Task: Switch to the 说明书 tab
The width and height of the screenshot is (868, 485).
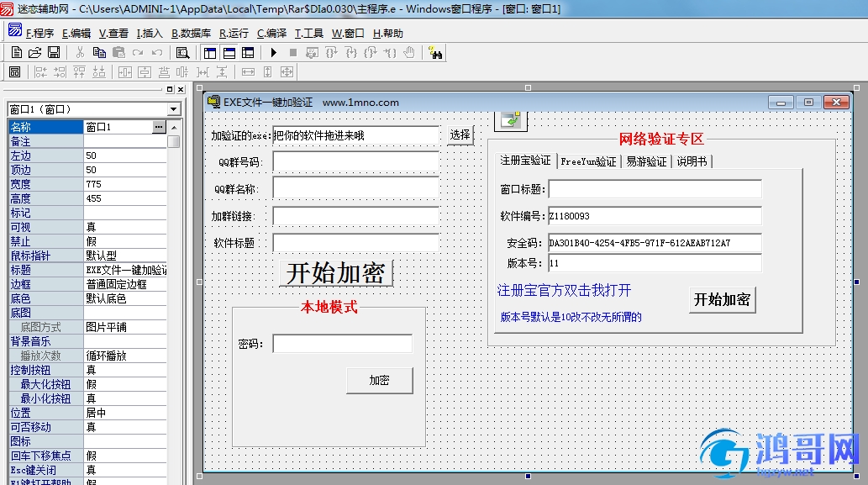Action: (x=692, y=161)
